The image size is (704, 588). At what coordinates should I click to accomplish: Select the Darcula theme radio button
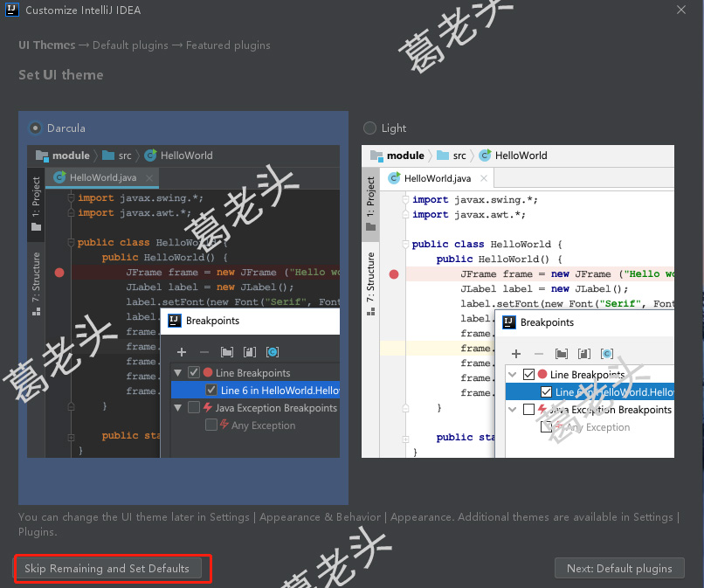click(35, 128)
